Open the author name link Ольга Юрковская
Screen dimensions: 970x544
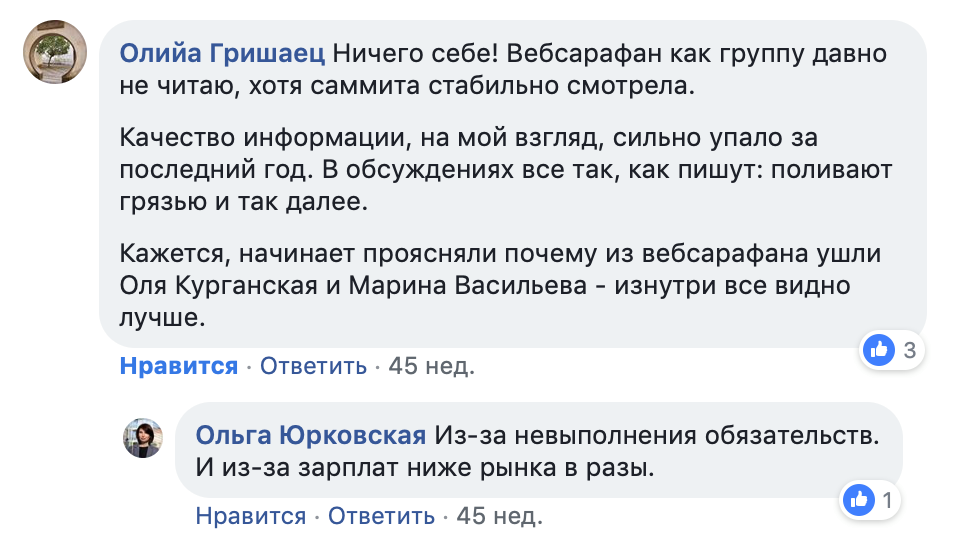311,436
